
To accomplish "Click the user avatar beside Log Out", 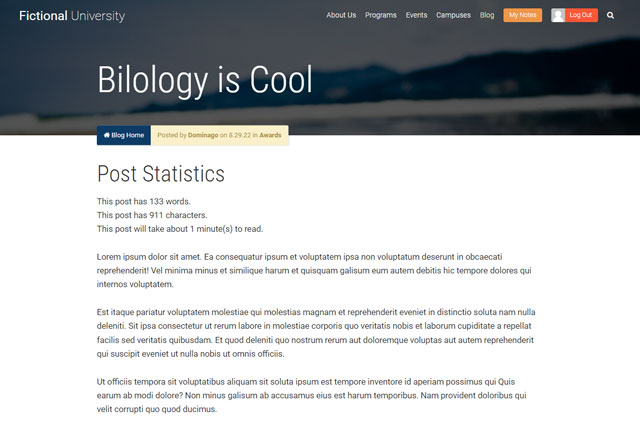I will [558, 15].
